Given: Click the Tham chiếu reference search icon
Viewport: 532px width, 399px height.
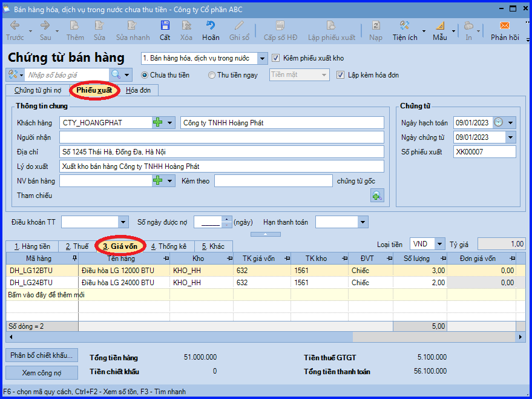Looking at the screenshot, I should point(377,196).
